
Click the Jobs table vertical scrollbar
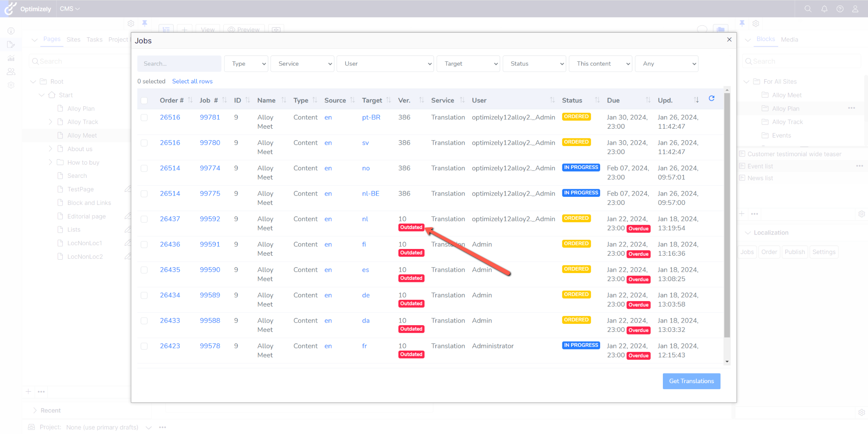(727, 215)
